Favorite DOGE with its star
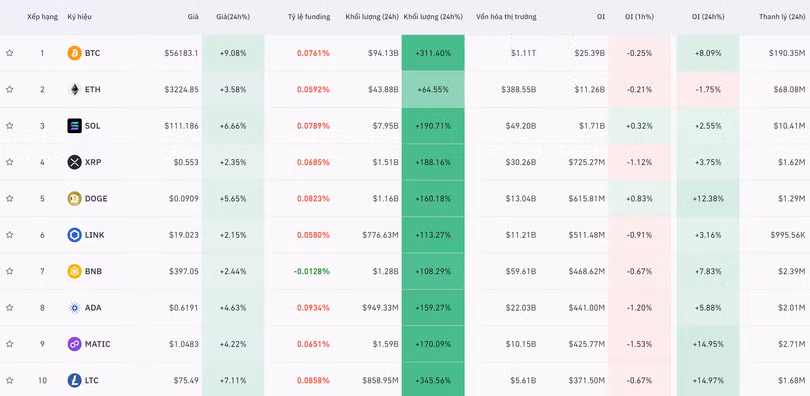810x396 pixels. click(9, 198)
